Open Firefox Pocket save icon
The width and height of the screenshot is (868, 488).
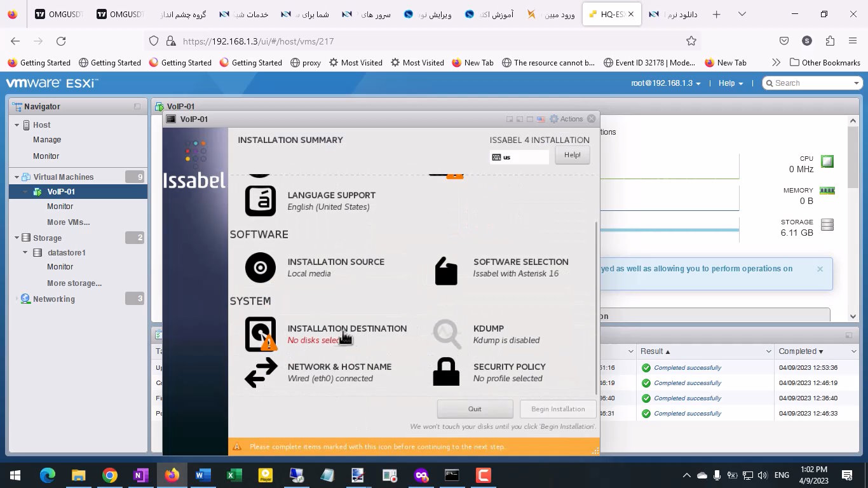[784, 41]
